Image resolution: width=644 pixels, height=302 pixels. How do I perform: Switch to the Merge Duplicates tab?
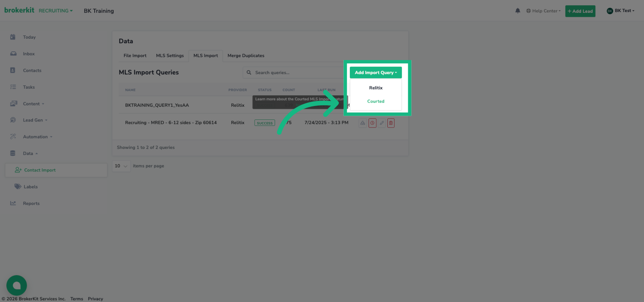tap(246, 56)
